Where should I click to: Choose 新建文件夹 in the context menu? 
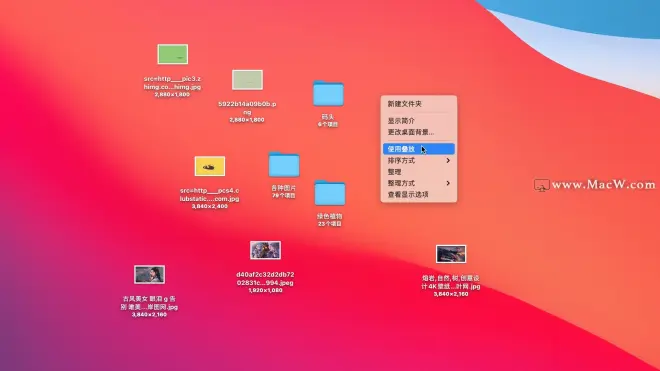[419, 104]
